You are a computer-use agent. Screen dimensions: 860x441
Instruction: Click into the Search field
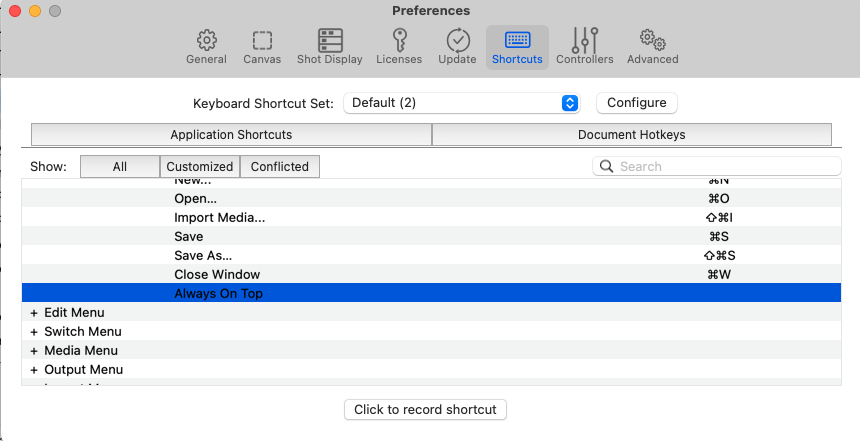(x=717, y=166)
